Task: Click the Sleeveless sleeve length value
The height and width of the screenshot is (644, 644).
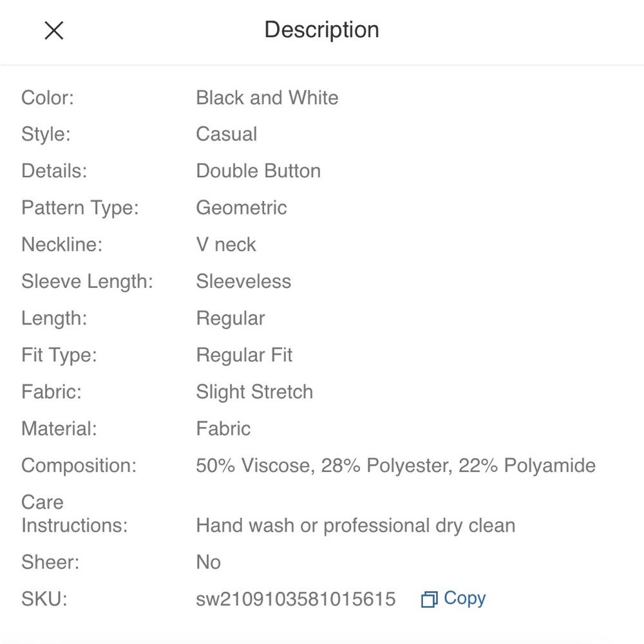Action: pyautogui.click(x=243, y=281)
